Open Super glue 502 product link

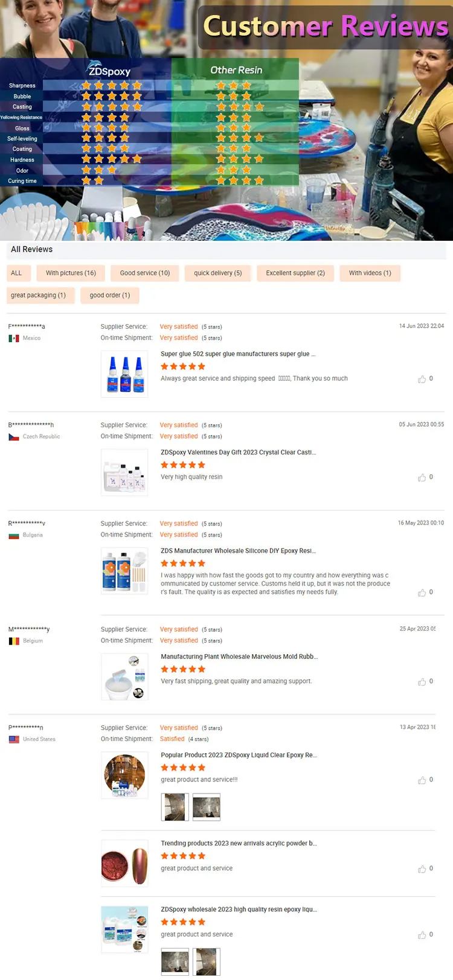pos(238,354)
